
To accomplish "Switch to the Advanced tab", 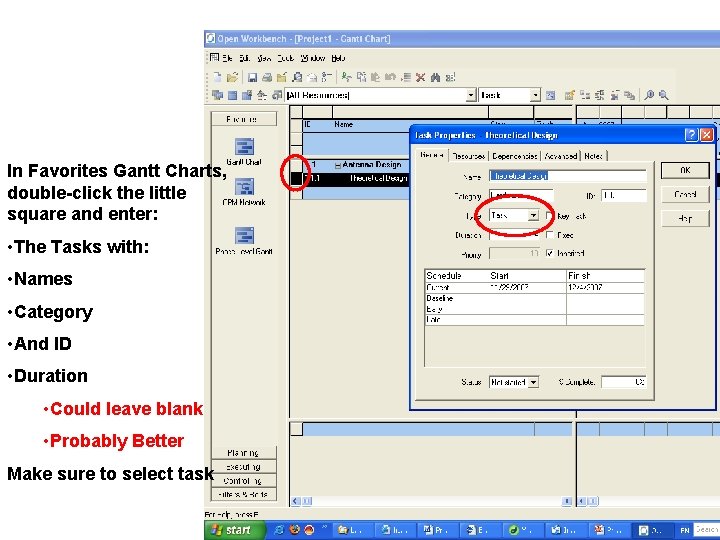I will (x=561, y=156).
